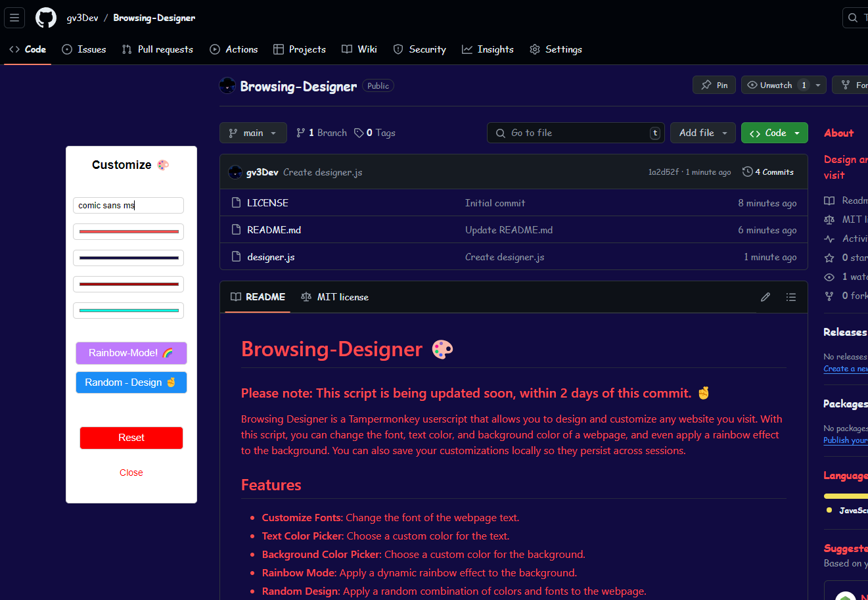Open the main branch selector dropdown
868x600 pixels.
[253, 132]
